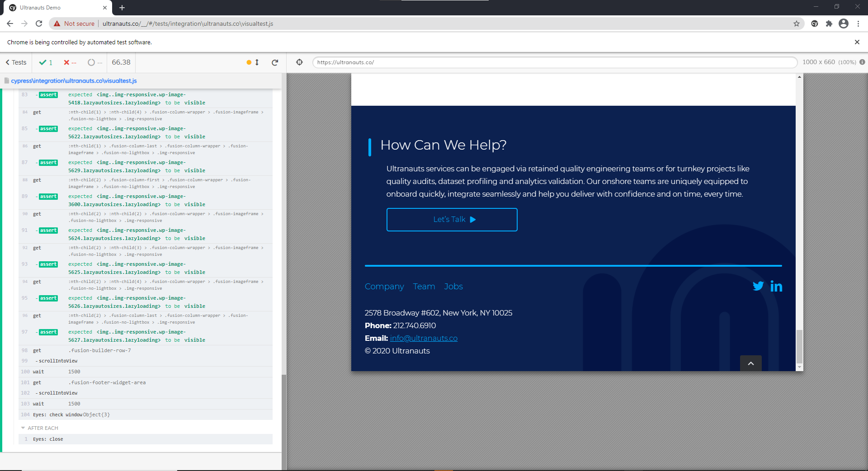The image size is (868, 471).
Task: Open spec file visualtest.js link
Action: (x=74, y=81)
